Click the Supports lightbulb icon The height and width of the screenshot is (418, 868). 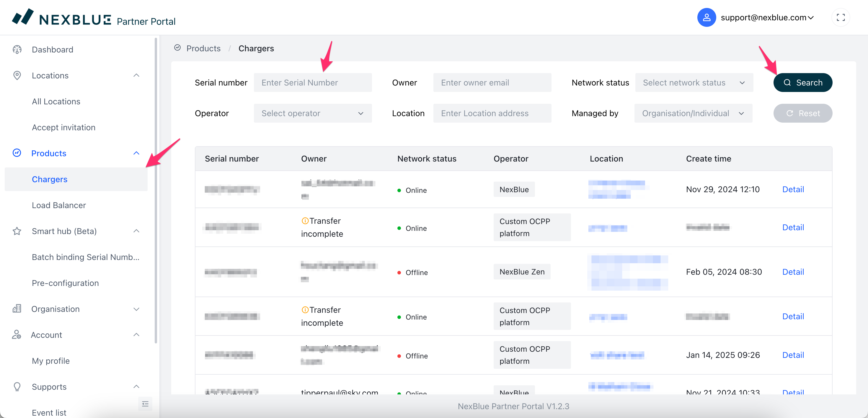17,387
